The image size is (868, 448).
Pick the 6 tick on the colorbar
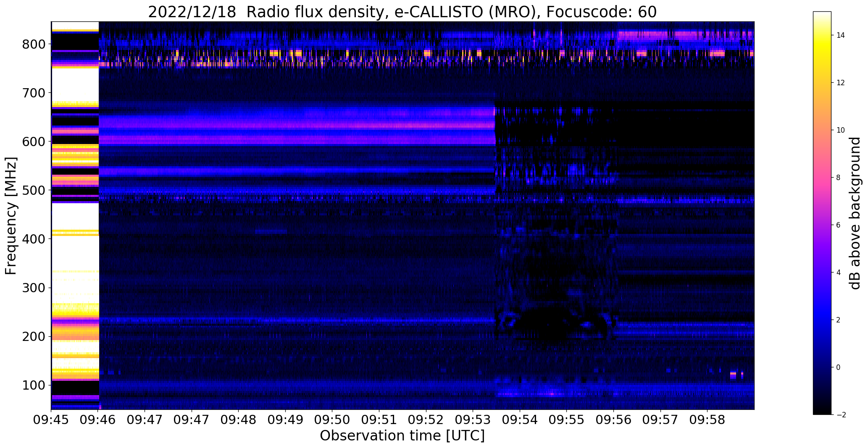pyautogui.click(x=839, y=225)
